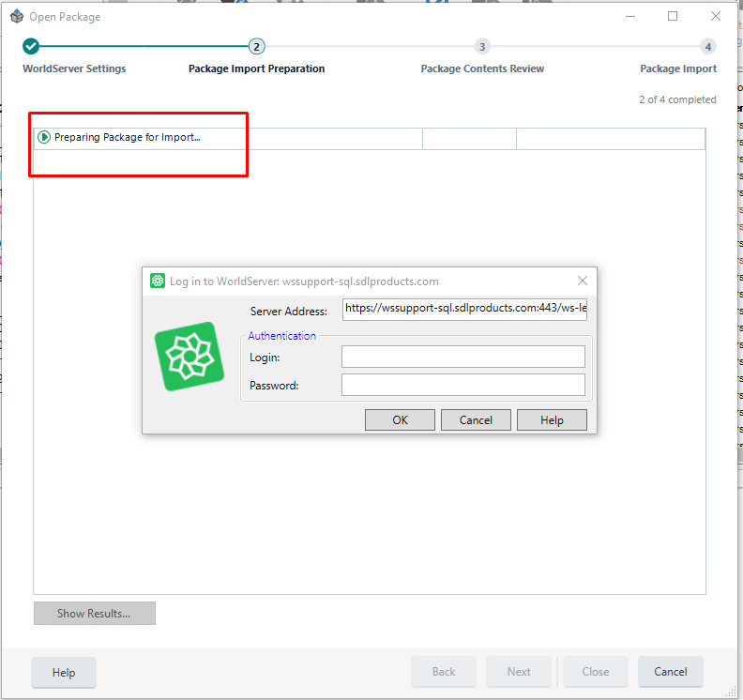Click the step 4 Package Import circle
The width and height of the screenshot is (743, 700).
(x=707, y=47)
